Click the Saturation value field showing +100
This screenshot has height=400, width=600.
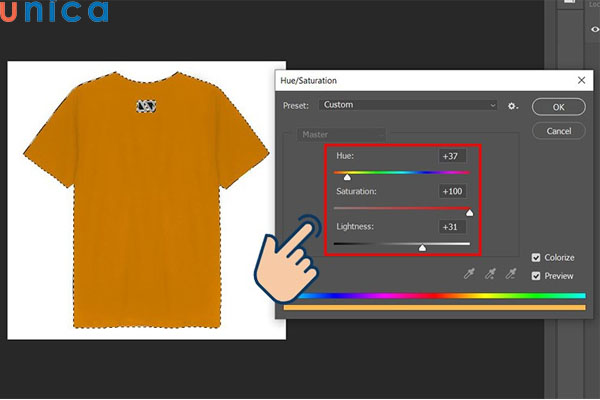coord(452,191)
